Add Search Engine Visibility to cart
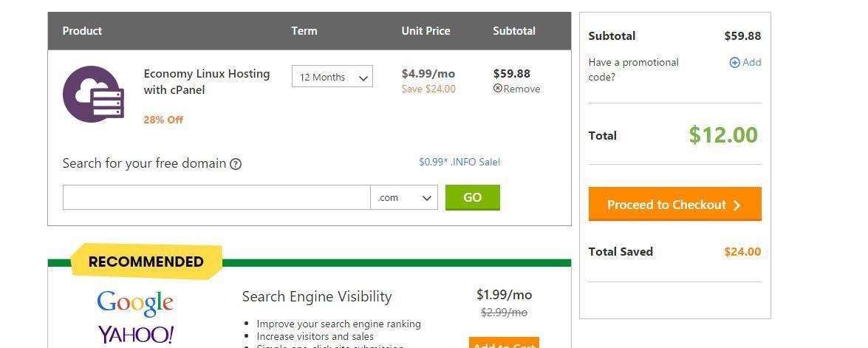Image resolution: width=868 pixels, height=348 pixels. 503,344
